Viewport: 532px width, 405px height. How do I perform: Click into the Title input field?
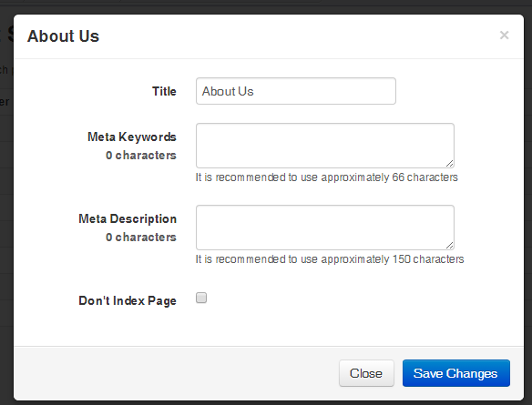pos(295,91)
